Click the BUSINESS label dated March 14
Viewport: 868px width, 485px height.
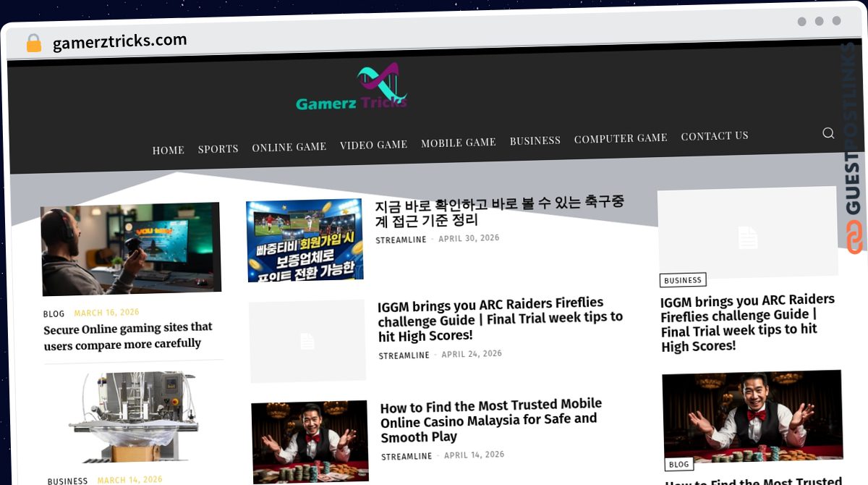(x=68, y=481)
